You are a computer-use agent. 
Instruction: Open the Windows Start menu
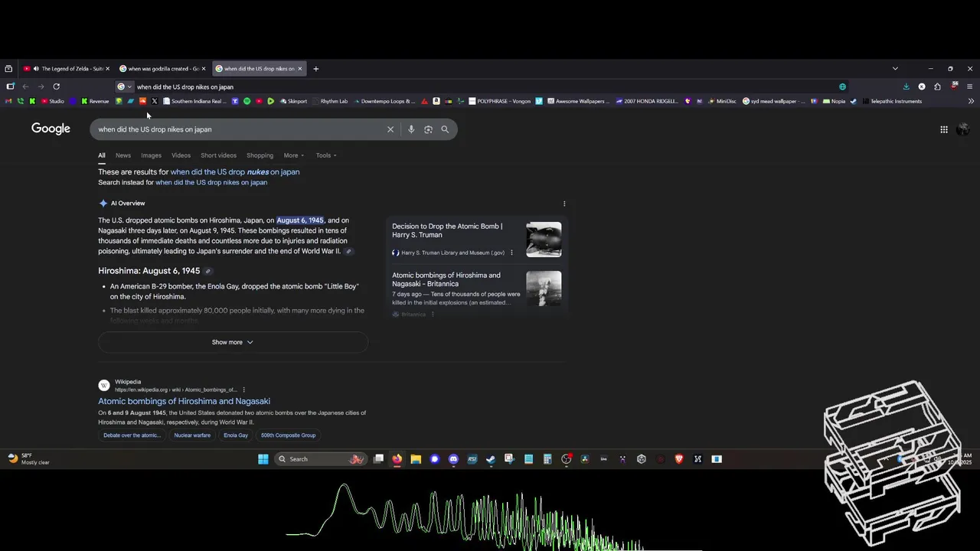[x=263, y=459]
